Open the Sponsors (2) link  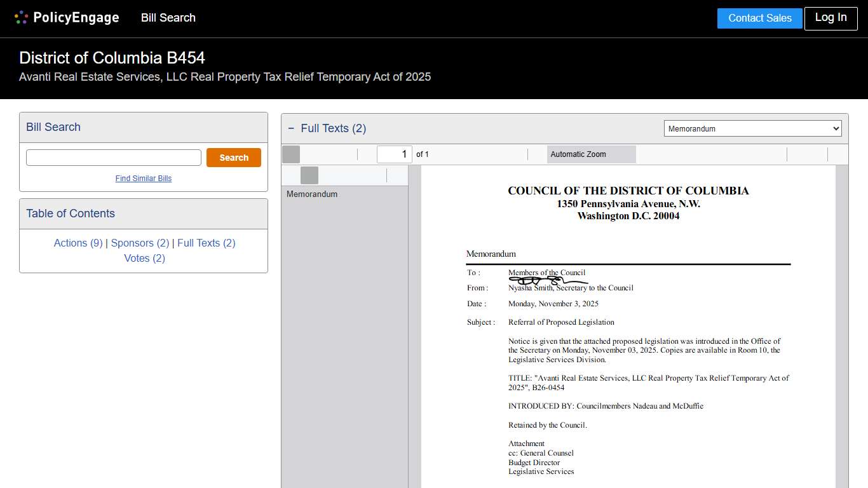[139, 243]
